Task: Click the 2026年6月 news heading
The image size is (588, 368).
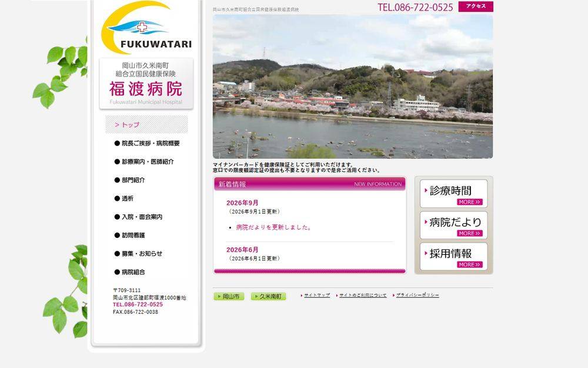Action: tap(242, 250)
